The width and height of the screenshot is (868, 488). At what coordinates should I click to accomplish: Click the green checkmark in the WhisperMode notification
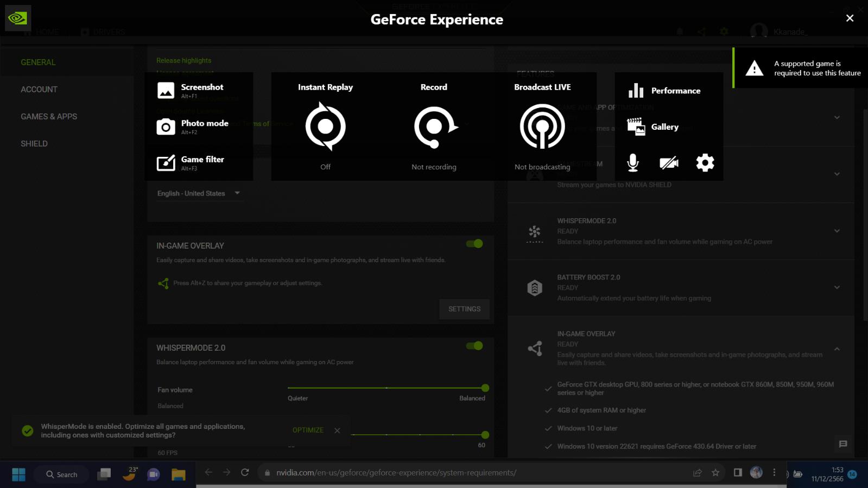(x=28, y=431)
